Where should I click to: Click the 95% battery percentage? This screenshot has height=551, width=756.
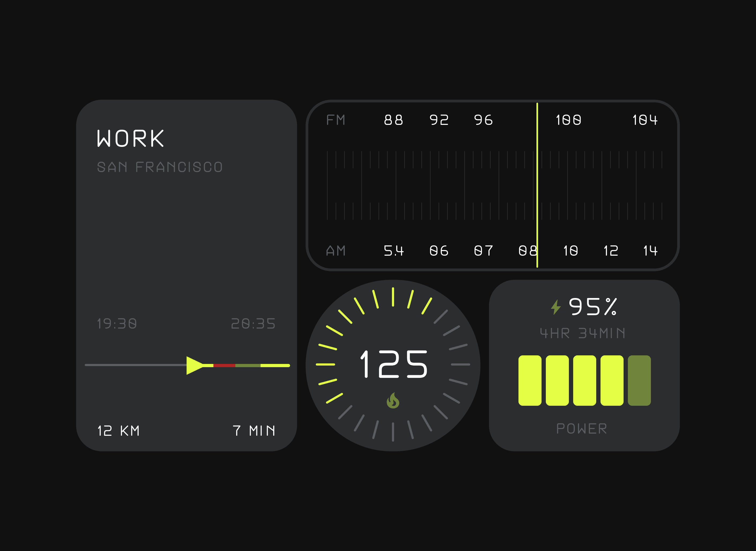pos(593,307)
